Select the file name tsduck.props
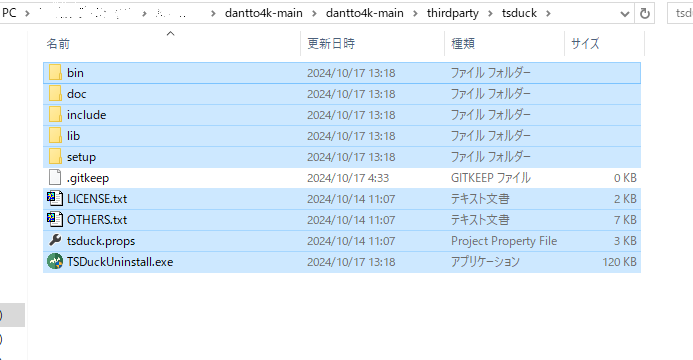The height and width of the screenshot is (360, 693). [x=101, y=241]
